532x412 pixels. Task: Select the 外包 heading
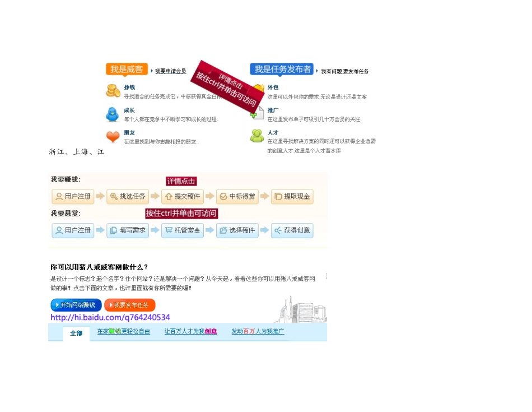point(273,87)
